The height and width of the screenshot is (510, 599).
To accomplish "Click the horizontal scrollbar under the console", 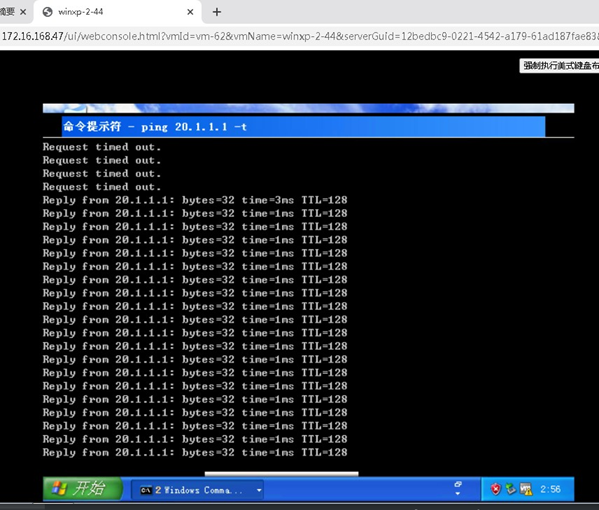I will pos(282,474).
